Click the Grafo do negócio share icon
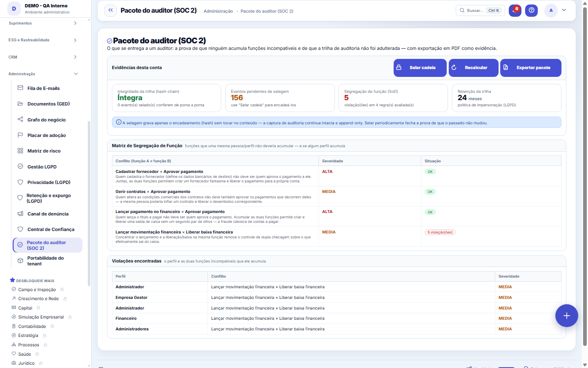The width and height of the screenshot is (588, 368). point(20,119)
